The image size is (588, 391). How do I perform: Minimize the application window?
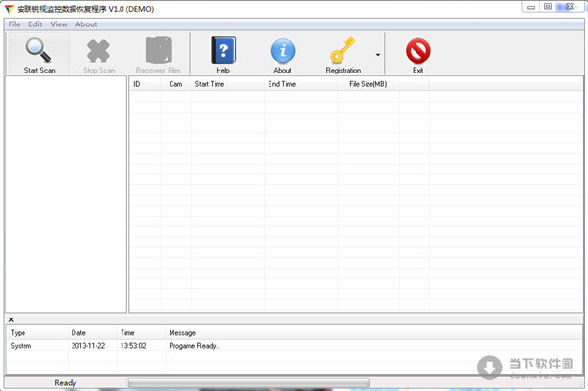(x=531, y=7)
